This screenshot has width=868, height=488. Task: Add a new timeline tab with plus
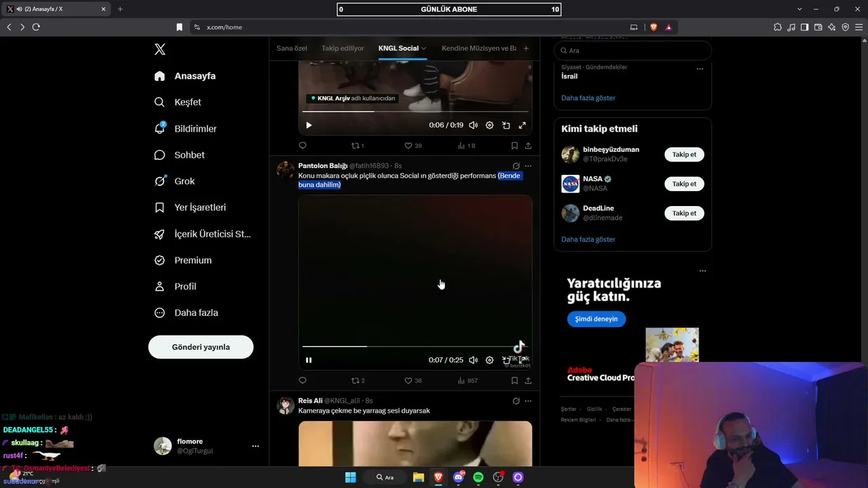pyautogui.click(x=526, y=48)
